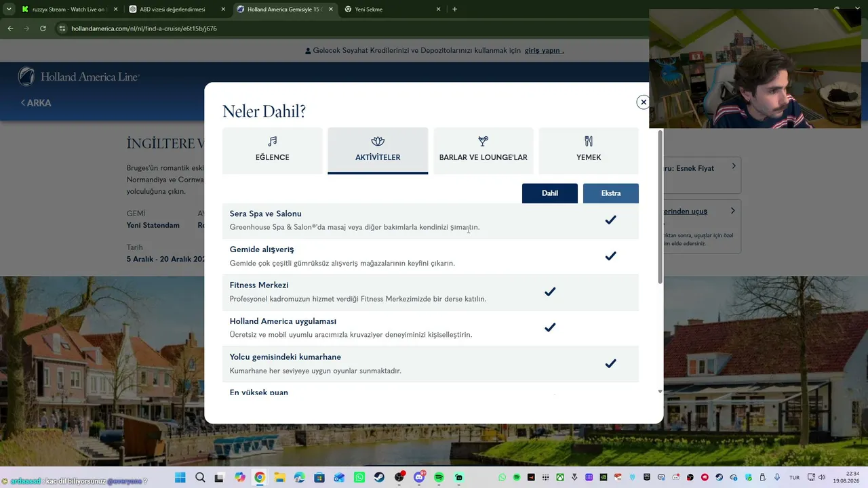Click the Chrome taskbar icon

click(259, 478)
